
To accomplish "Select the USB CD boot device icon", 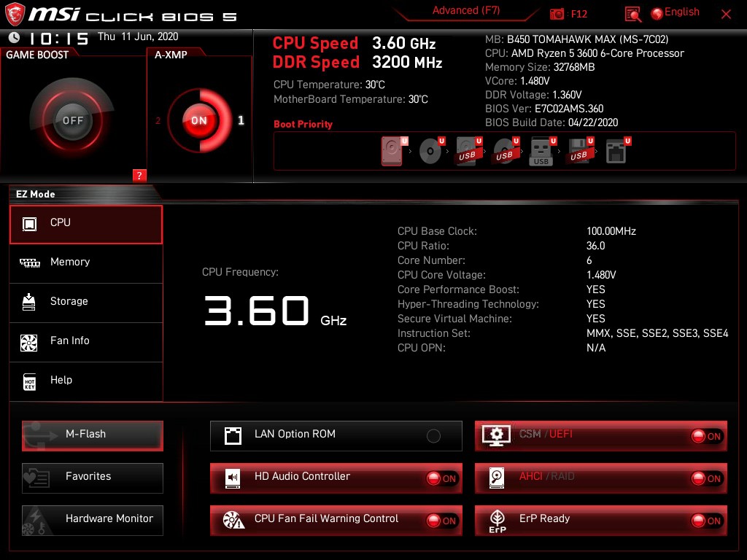I will 505,151.
